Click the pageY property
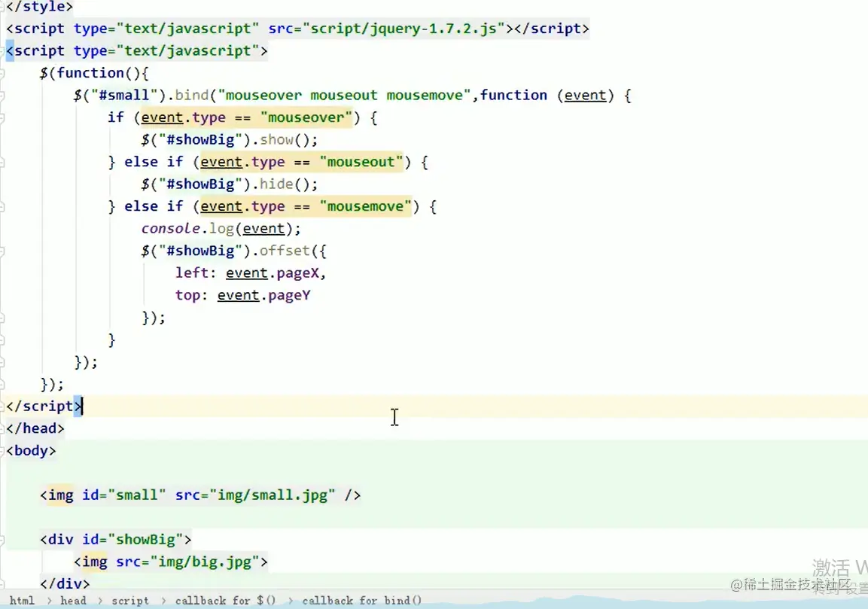The width and height of the screenshot is (868, 609). click(x=289, y=295)
